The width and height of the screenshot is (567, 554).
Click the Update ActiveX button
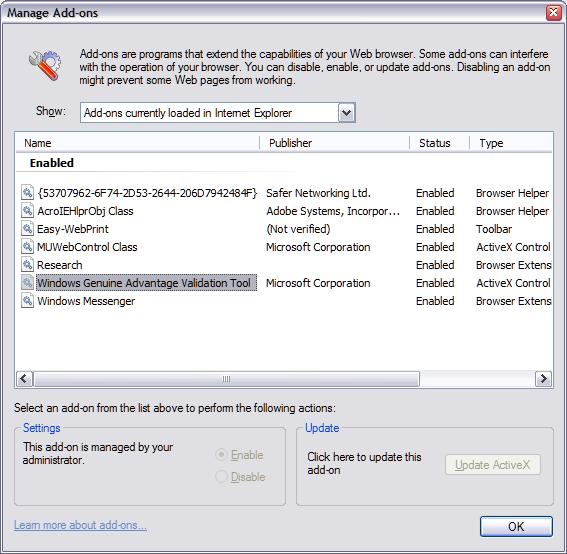(493, 465)
